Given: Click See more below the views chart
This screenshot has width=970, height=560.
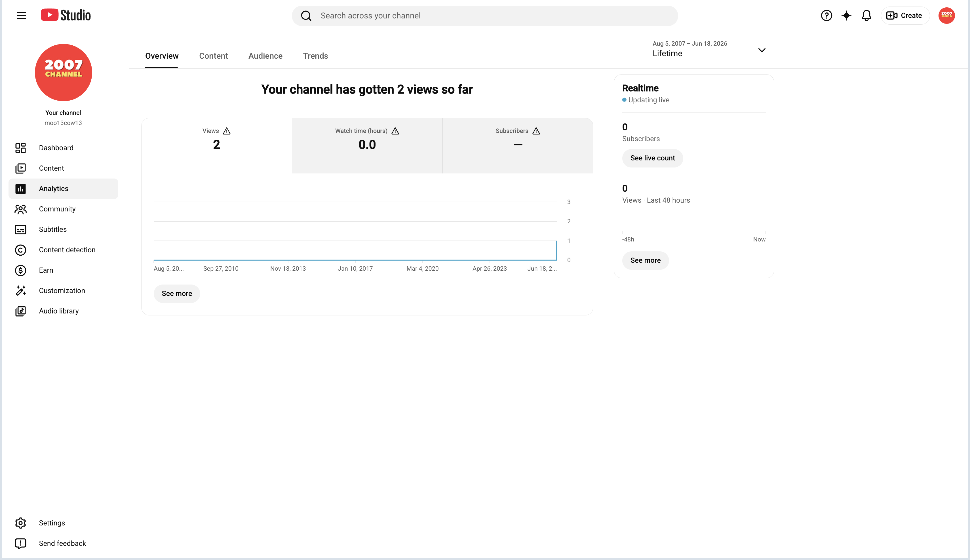Looking at the screenshot, I should click(177, 294).
